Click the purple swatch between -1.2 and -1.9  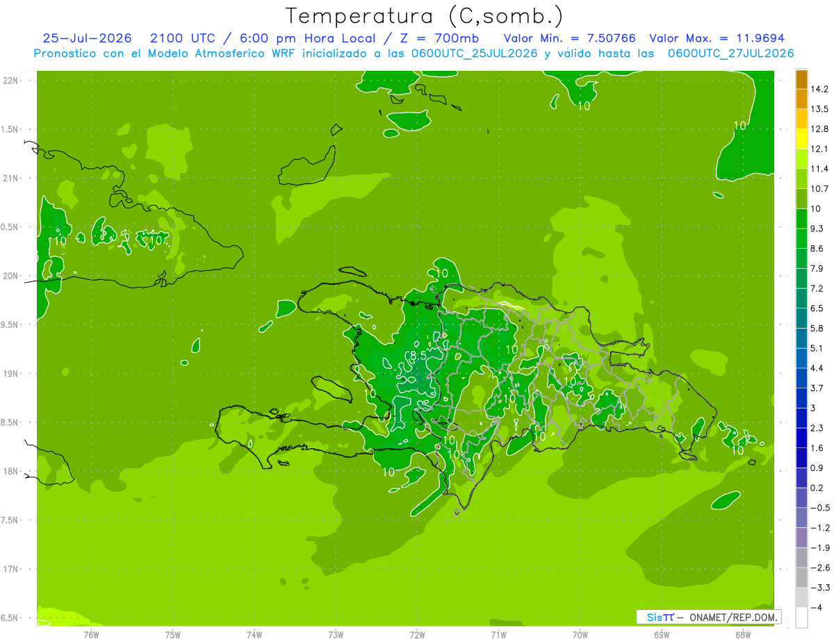click(801, 538)
